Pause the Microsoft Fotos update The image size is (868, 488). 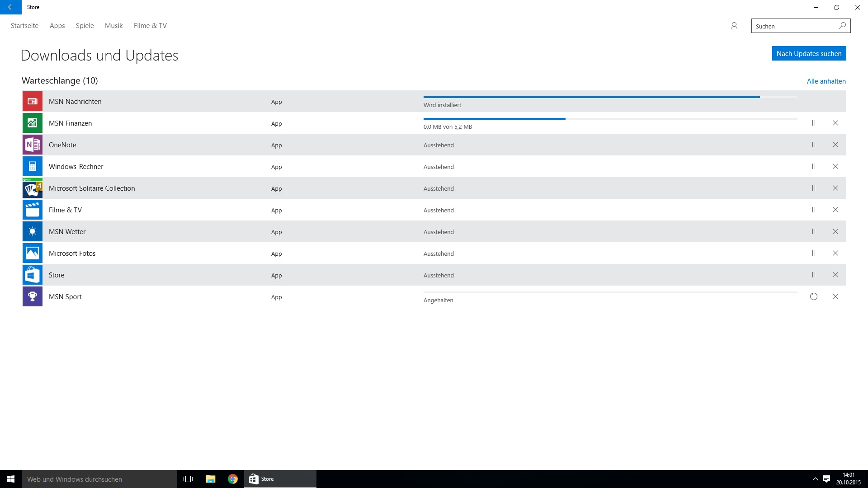point(814,253)
